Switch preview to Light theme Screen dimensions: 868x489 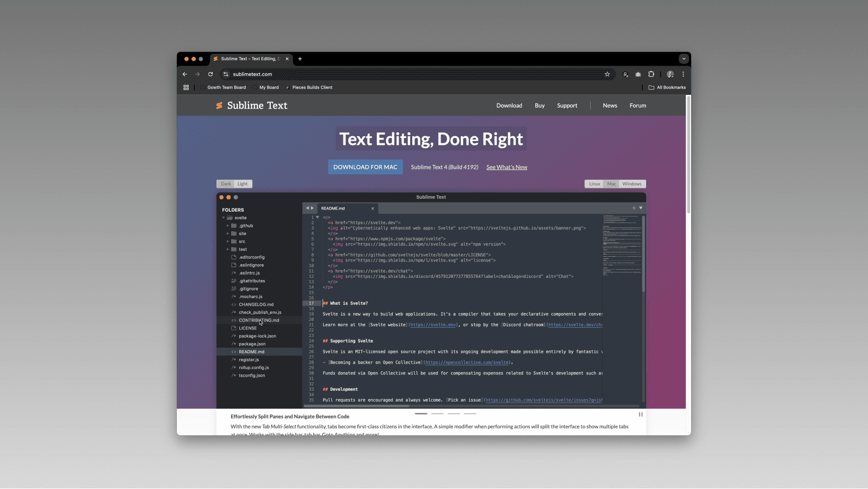pos(242,184)
